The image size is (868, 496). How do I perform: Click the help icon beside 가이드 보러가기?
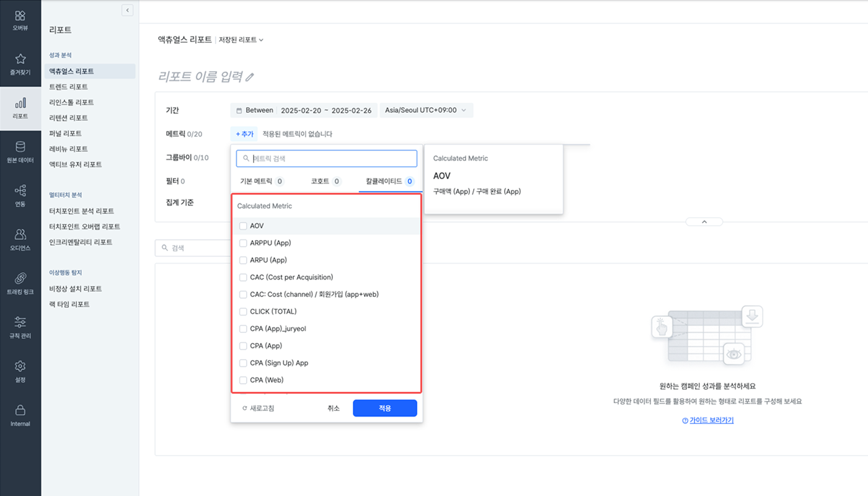[x=685, y=420]
